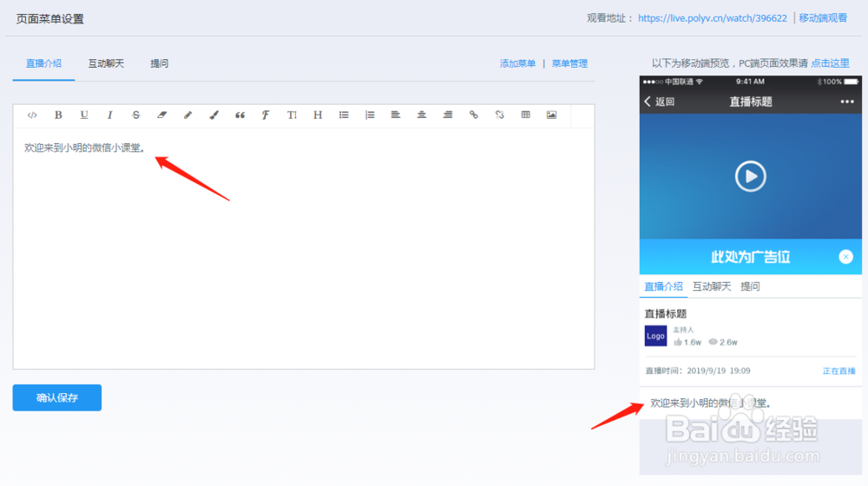Screen dimensions: 868x486
Task: Select 互动聊天 tab in mobile preview
Action: [712, 286]
